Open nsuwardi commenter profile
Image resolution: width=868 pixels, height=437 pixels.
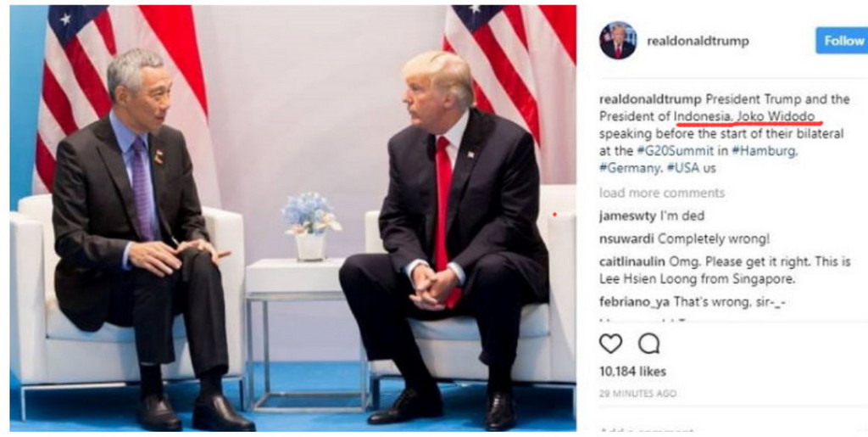626,239
